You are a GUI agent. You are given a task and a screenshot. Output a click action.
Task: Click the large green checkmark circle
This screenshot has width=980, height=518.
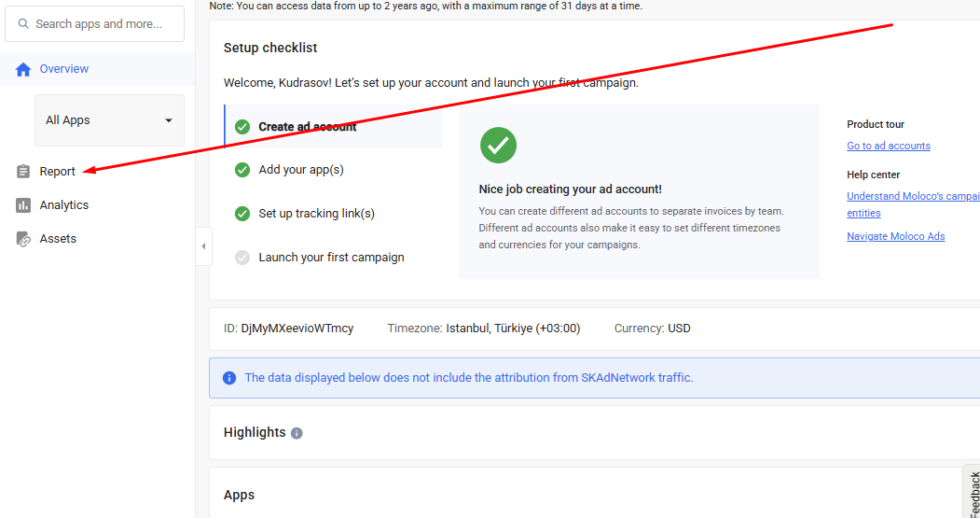pyautogui.click(x=498, y=145)
